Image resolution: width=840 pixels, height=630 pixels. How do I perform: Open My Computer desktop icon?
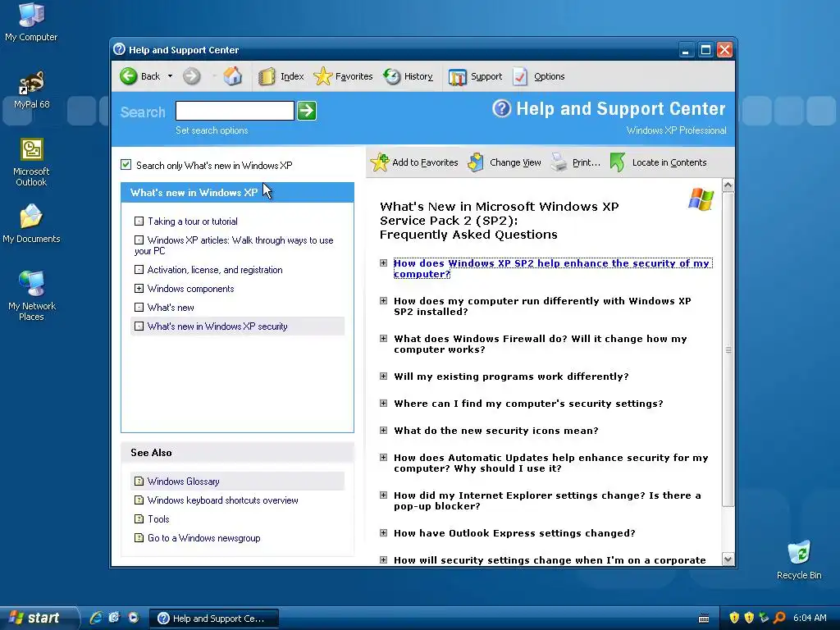[31, 22]
